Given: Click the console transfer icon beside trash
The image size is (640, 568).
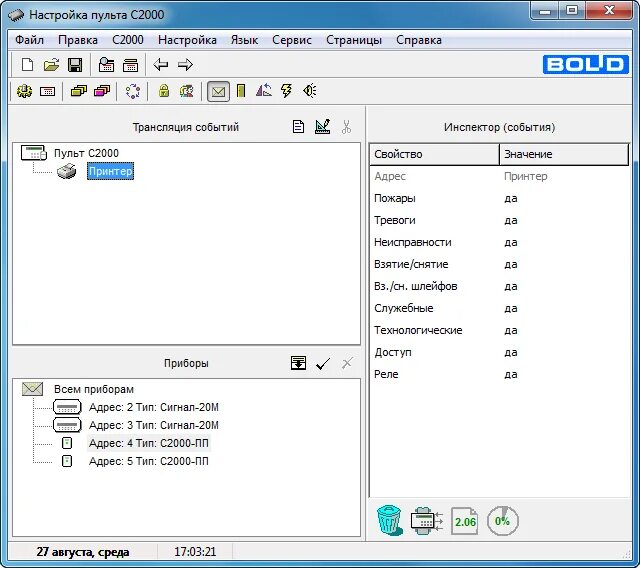Looking at the screenshot, I should pos(427,521).
